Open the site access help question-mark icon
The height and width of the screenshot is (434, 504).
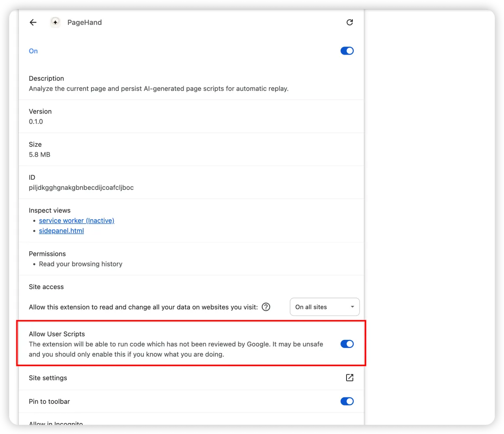[x=266, y=307]
